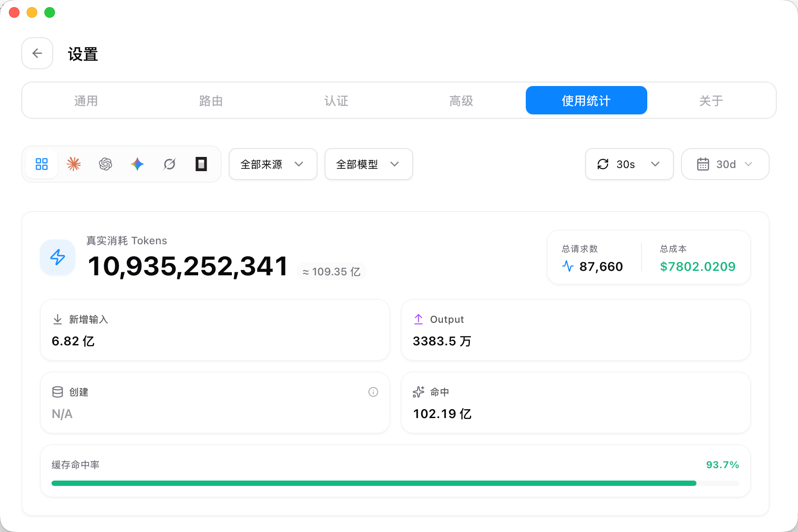Viewport: 798px width, 532px height.
Task: Click the refresh arrows icon
Action: pyautogui.click(x=603, y=164)
